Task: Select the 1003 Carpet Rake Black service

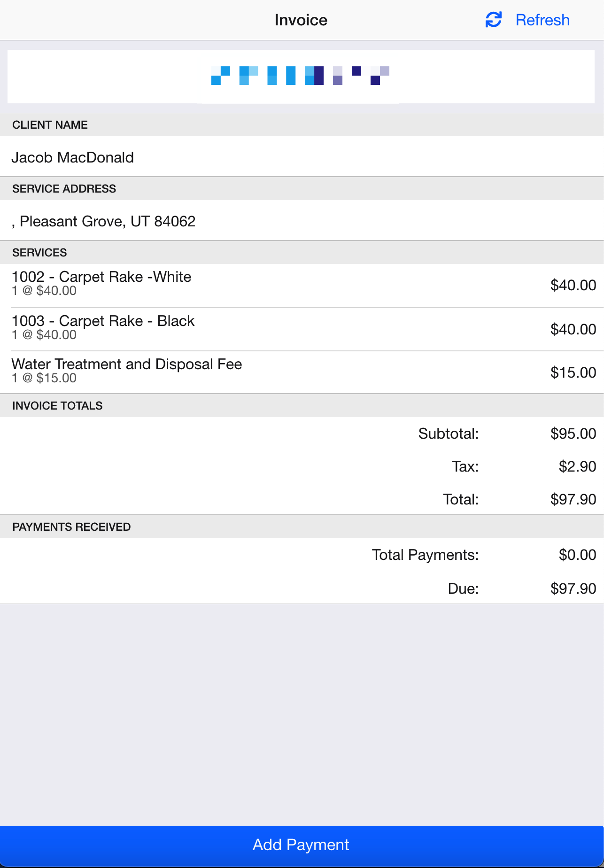Action: (302, 329)
